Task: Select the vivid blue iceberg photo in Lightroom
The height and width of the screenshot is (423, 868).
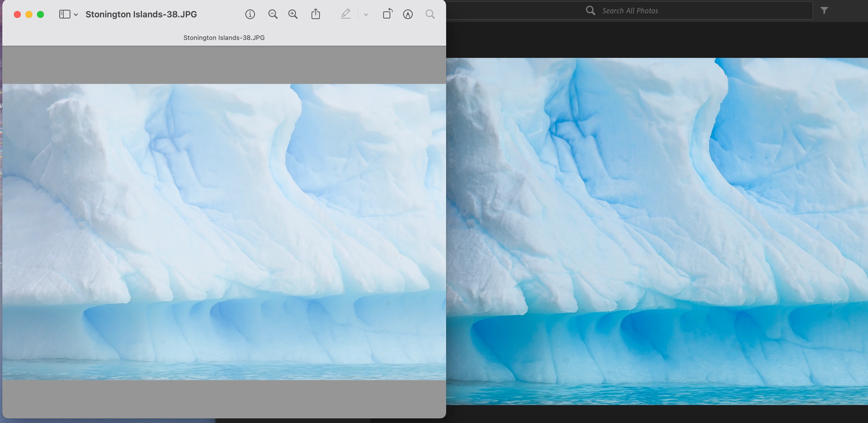Action: pyautogui.click(x=657, y=231)
